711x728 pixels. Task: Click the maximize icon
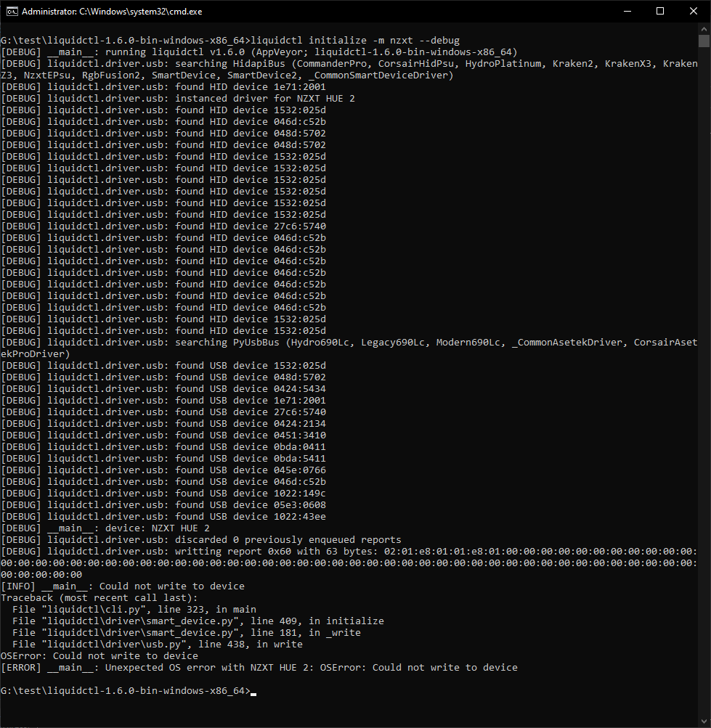(x=659, y=11)
